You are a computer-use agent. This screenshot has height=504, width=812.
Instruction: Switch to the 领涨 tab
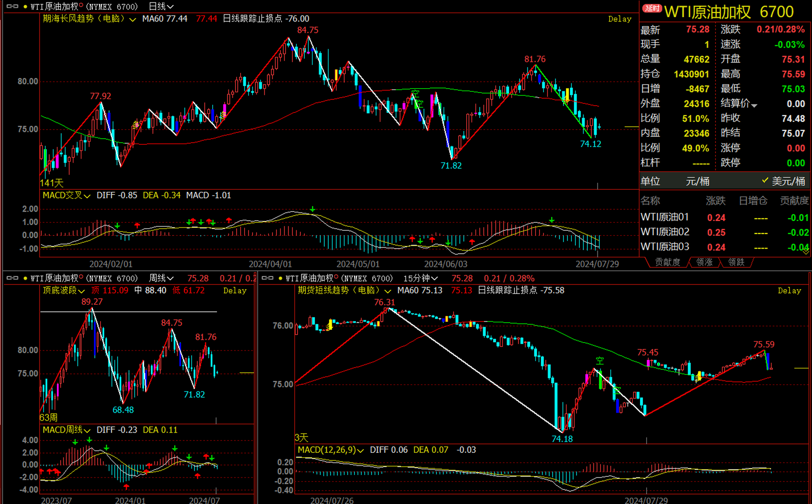[704, 262]
